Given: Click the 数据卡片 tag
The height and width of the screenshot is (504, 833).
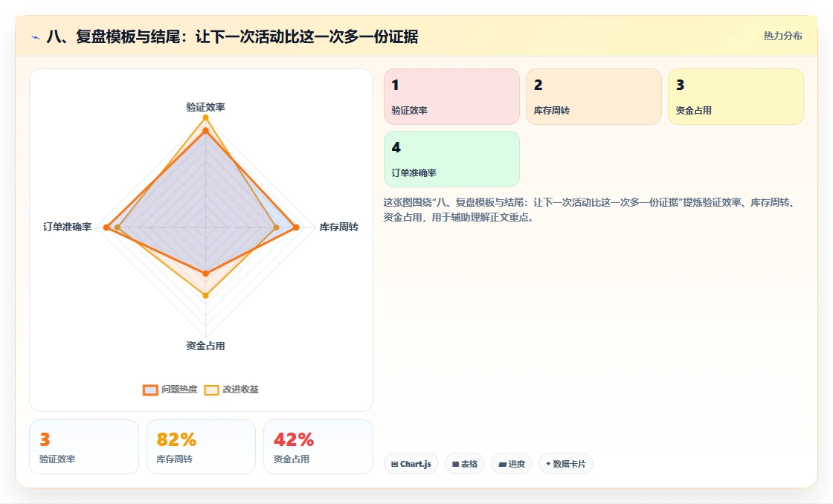Looking at the screenshot, I should pyautogui.click(x=566, y=464).
